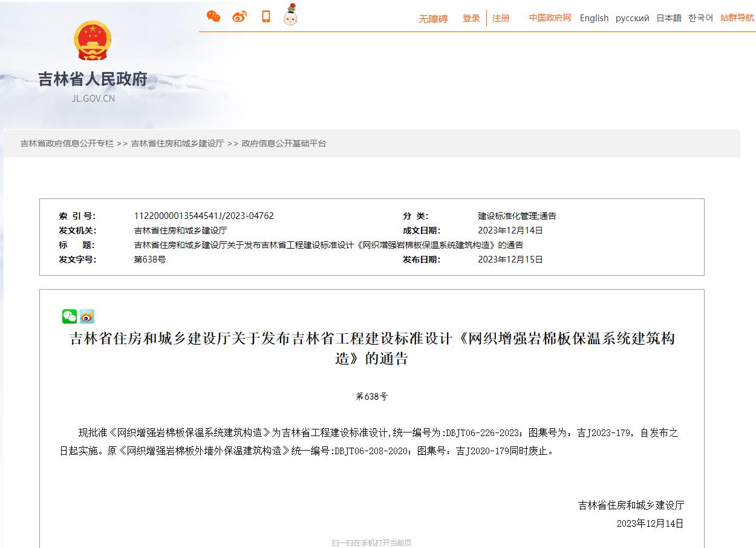Open the 中国政府网 link
Screen dimensions: 756x548
coord(549,18)
